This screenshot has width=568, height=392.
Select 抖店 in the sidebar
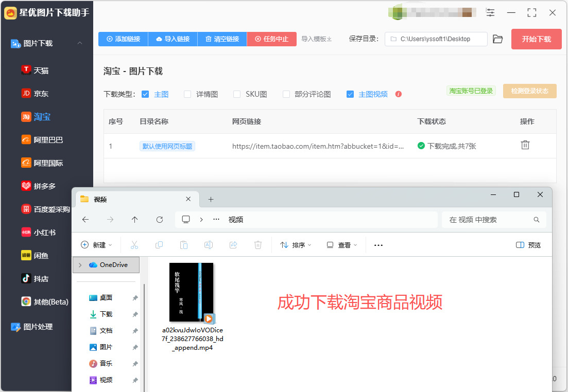click(x=35, y=279)
